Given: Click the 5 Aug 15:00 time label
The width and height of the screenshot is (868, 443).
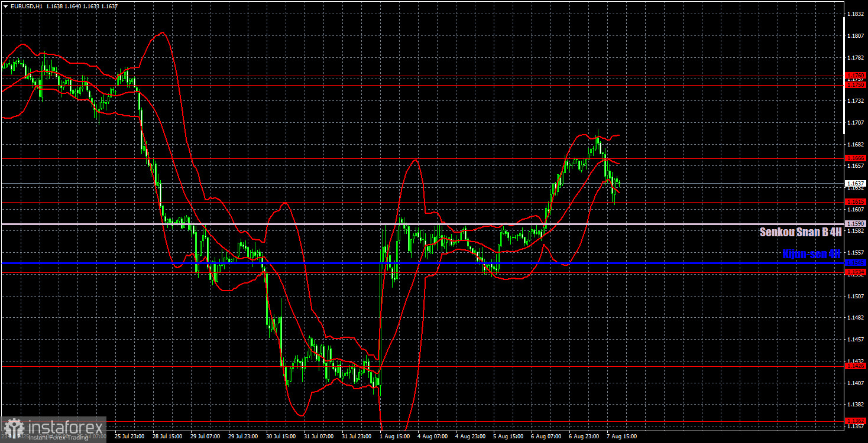Looking at the screenshot, I should (509, 437).
